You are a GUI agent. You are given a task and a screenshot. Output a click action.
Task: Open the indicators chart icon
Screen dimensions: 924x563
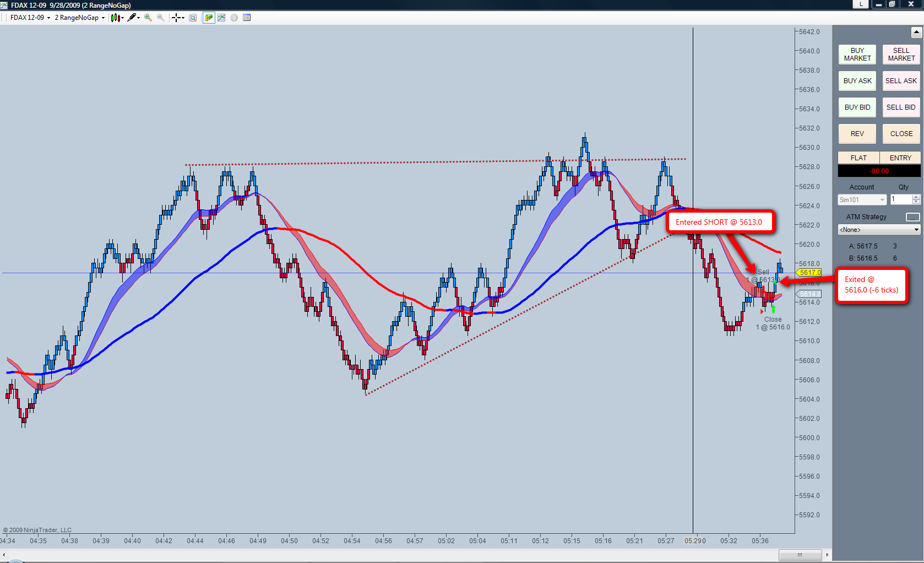point(221,18)
